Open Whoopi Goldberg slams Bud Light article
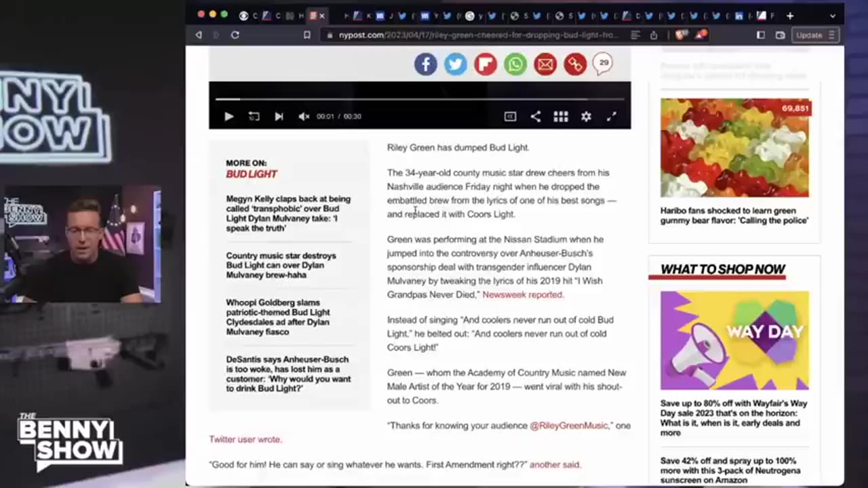The height and width of the screenshot is (488, 868). pos(278,317)
